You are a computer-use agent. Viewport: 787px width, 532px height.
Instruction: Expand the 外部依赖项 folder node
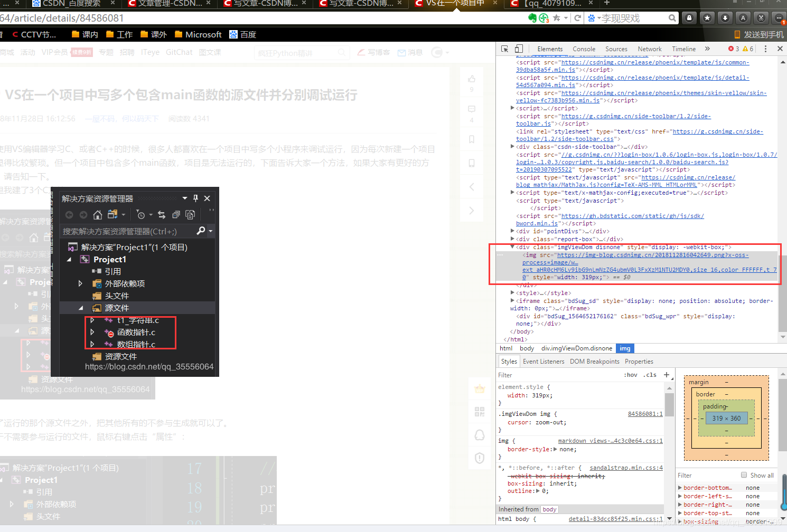click(x=80, y=283)
